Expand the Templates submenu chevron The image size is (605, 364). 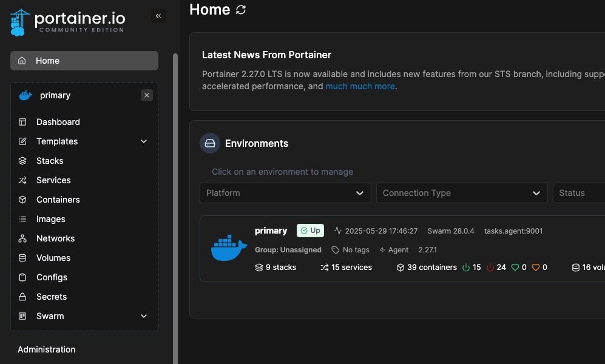(x=144, y=141)
